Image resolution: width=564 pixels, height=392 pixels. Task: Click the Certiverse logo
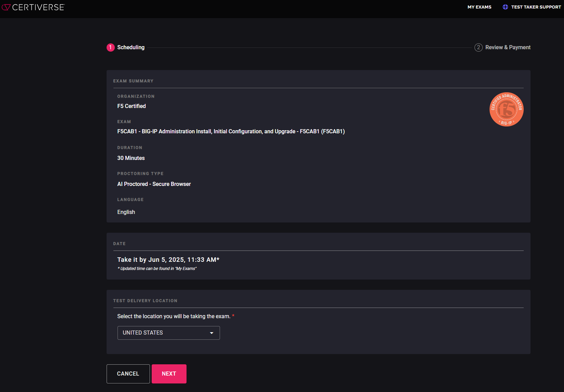(x=33, y=7)
